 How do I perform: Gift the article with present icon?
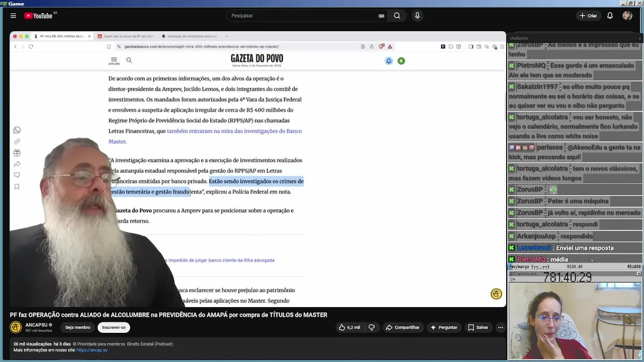[17, 153]
